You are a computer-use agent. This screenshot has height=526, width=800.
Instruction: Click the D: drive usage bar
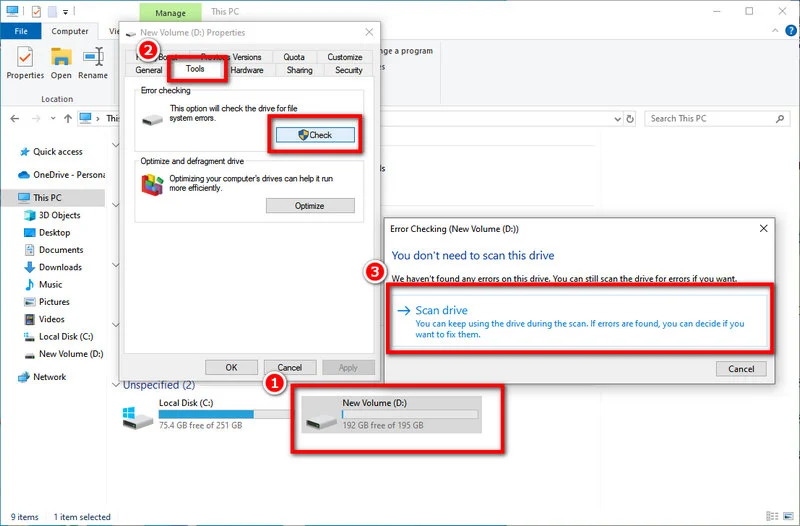[x=410, y=414]
